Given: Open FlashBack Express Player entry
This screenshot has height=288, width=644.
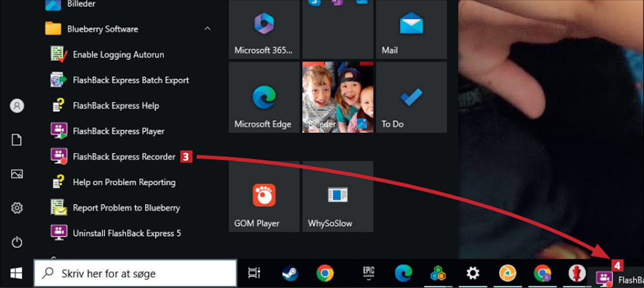Looking at the screenshot, I should (118, 131).
